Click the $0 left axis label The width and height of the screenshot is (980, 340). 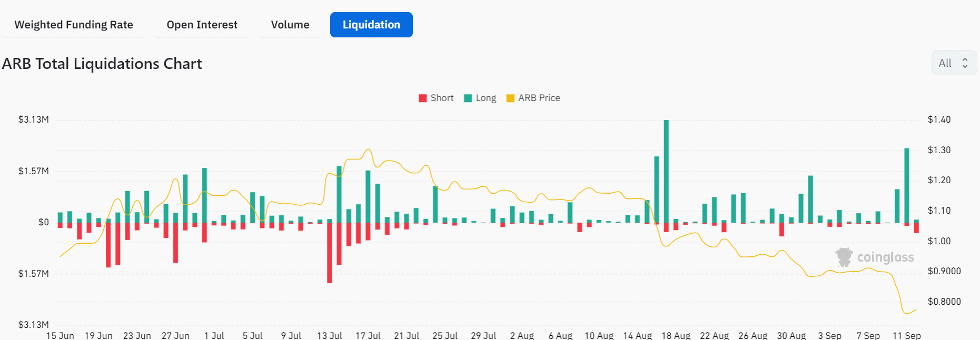pos(44,222)
